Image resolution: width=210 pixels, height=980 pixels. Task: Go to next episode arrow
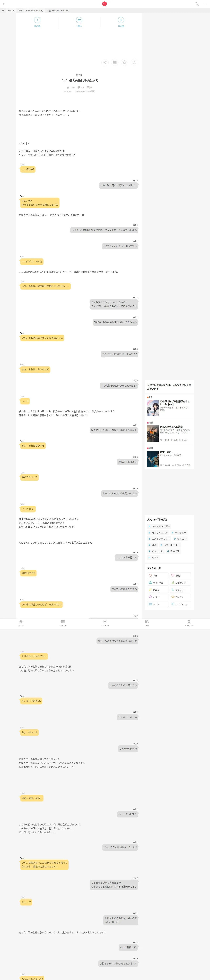click(x=121, y=20)
